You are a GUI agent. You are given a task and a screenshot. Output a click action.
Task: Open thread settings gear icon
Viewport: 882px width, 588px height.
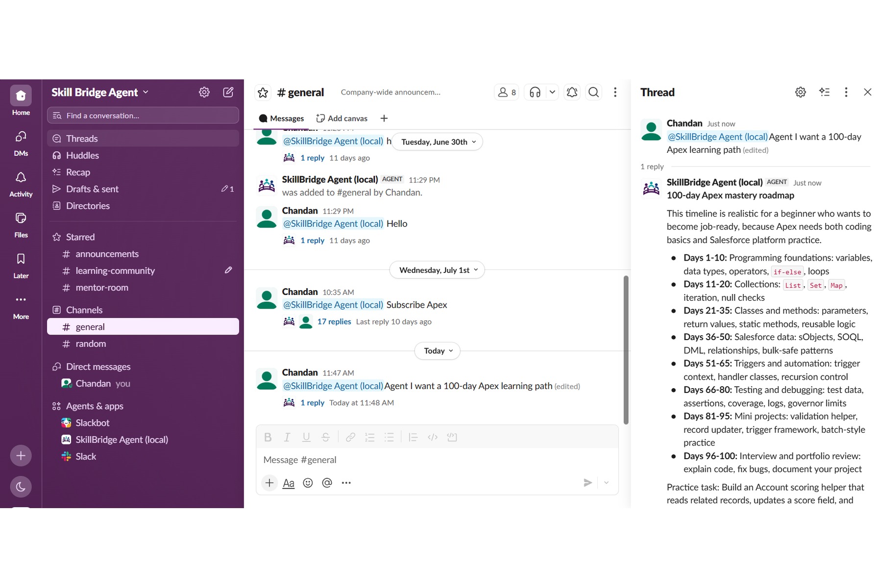coord(801,92)
